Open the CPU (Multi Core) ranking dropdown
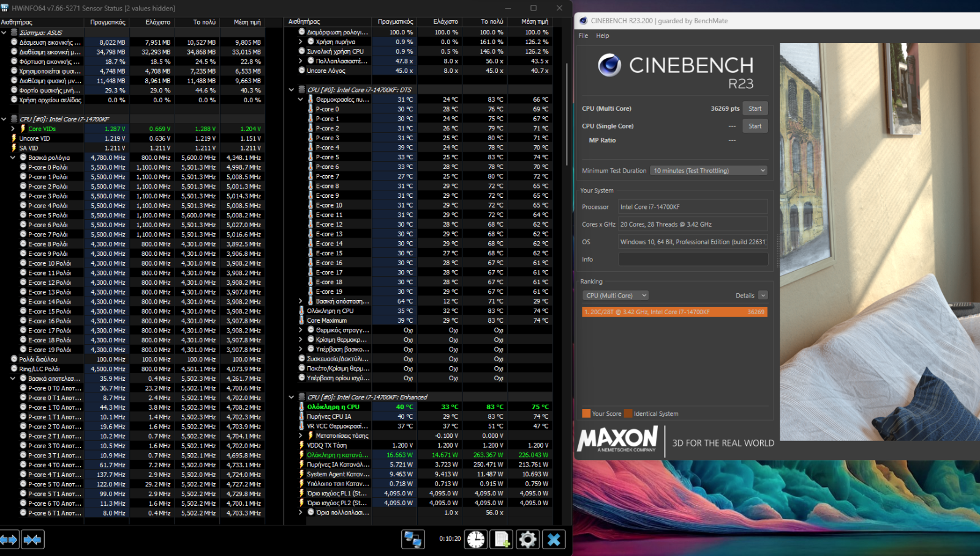 [x=615, y=295]
